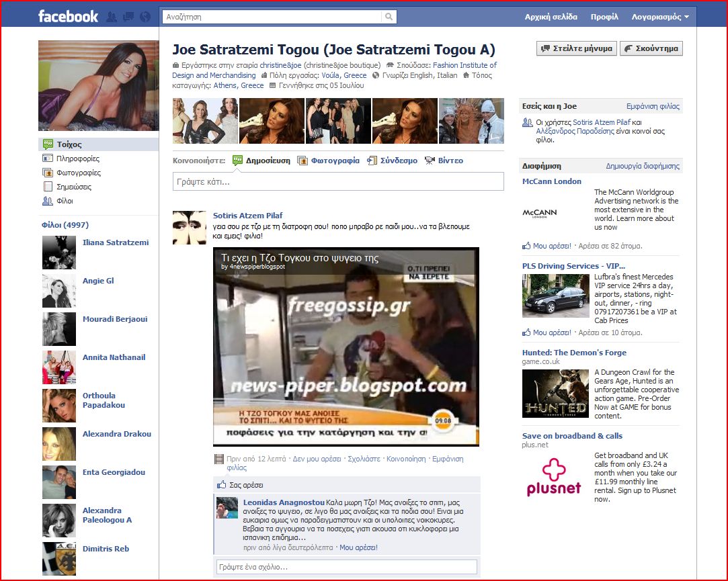Open Sotiris Atzem Pilaf post author link
728x581 pixels.
[x=247, y=216]
